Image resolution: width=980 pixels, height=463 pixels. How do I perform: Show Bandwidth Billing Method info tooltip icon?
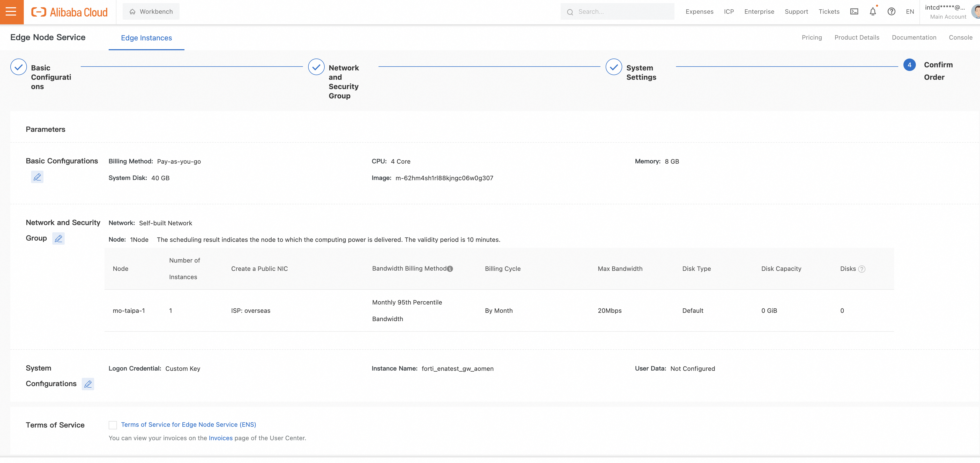(x=450, y=269)
